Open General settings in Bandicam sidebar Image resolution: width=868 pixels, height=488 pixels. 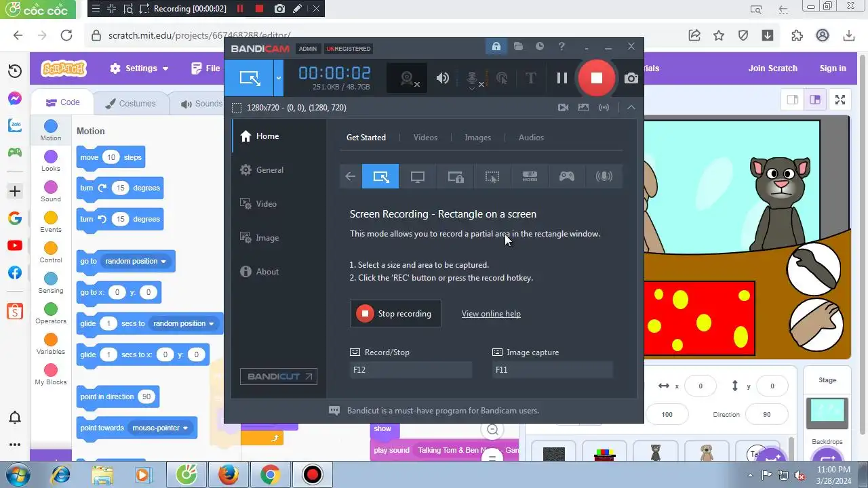tap(279, 170)
